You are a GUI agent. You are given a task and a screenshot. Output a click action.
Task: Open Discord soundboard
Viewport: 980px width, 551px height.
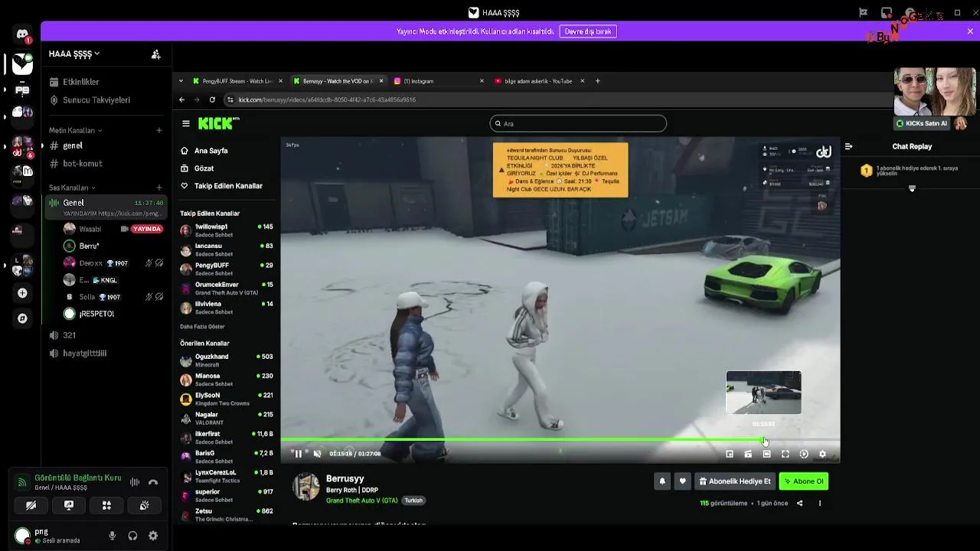coord(144,505)
